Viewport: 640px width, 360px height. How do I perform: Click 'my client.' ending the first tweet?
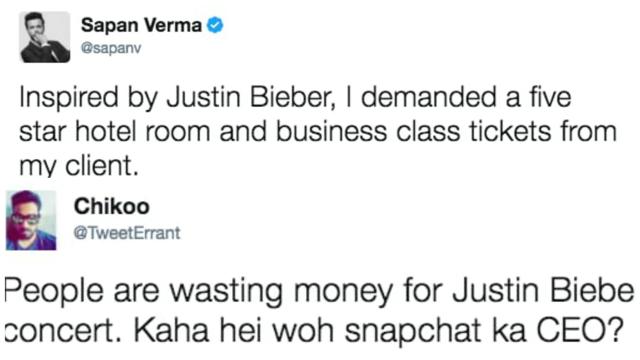pos(79,167)
